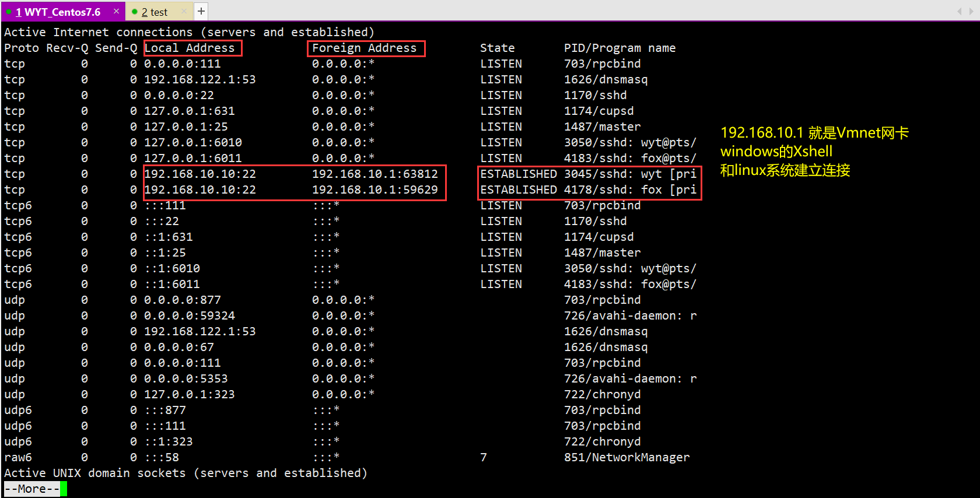Switch to the WYT_Centos7.6 session tab
Viewport: 980px width, 498px height.
click(x=62, y=12)
